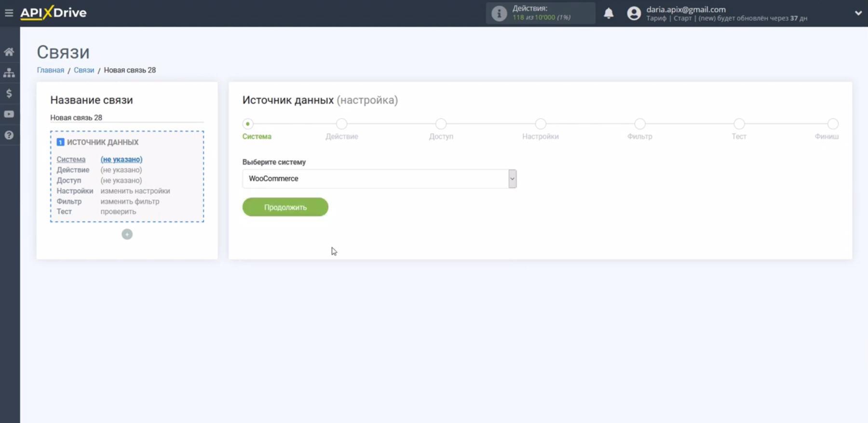Click the Система step label
This screenshot has height=423, width=868.
(x=257, y=136)
